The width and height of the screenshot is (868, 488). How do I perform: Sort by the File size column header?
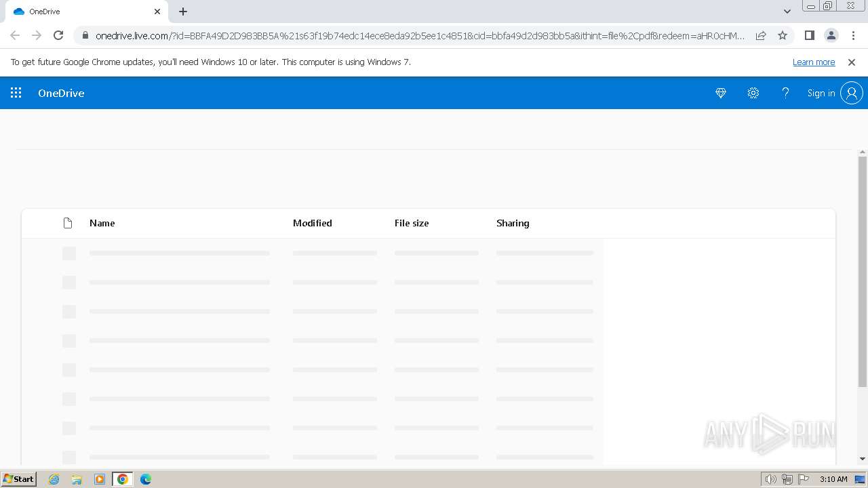tap(412, 223)
